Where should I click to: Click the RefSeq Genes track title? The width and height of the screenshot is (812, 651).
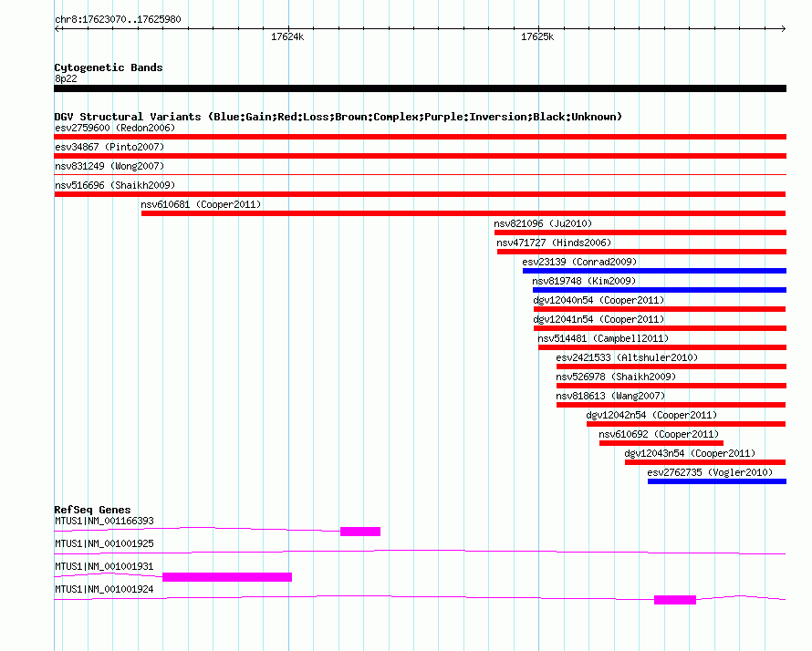92,510
